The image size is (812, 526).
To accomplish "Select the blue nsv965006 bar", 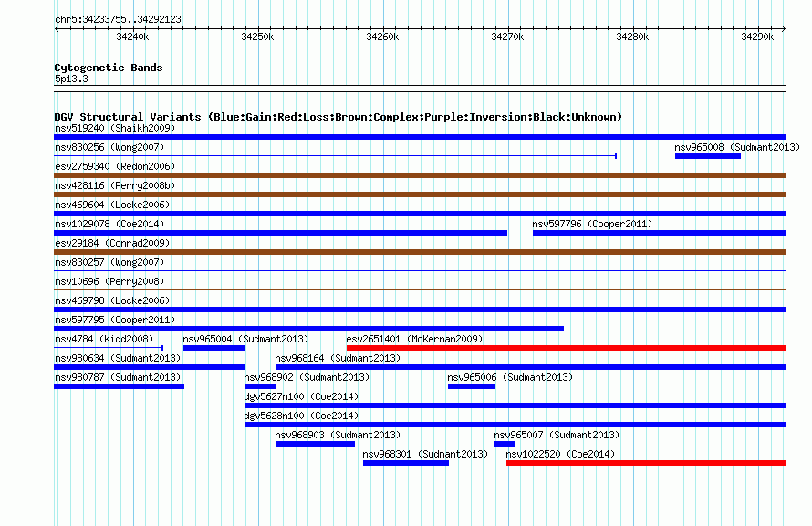I will click(x=472, y=386).
